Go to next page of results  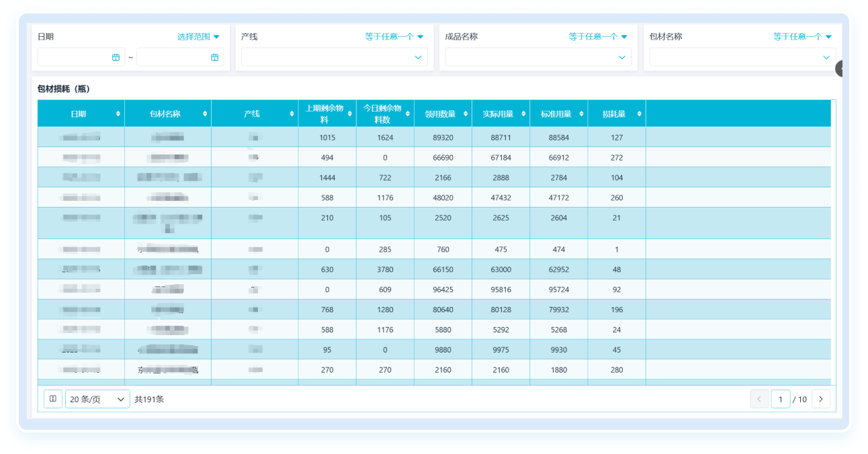click(820, 399)
